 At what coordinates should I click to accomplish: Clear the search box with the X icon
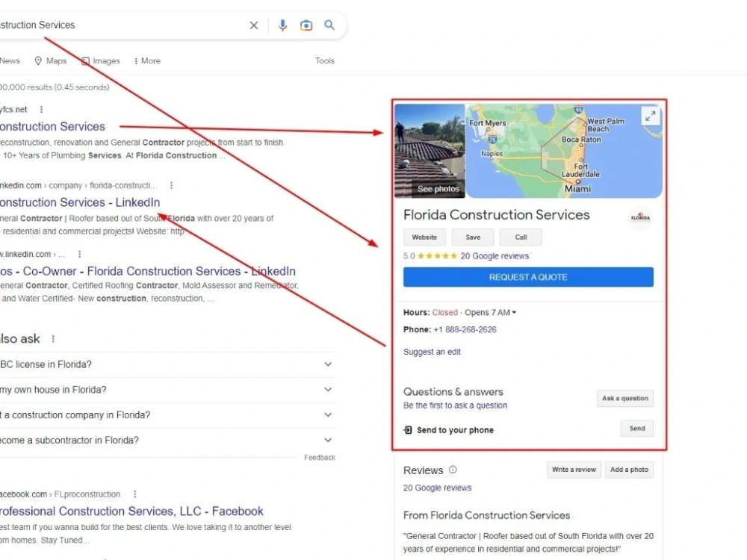pyautogui.click(x=253, y=25)
